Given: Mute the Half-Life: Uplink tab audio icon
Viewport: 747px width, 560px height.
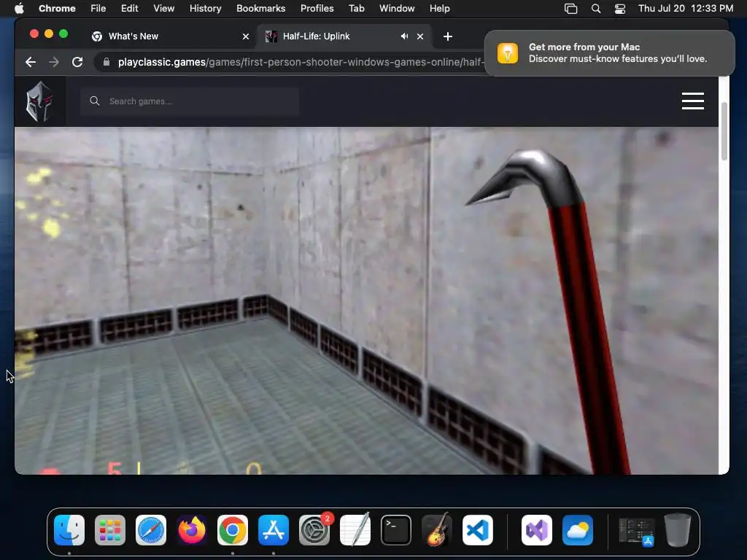Looking at the screenshot, I should [404, 36].
